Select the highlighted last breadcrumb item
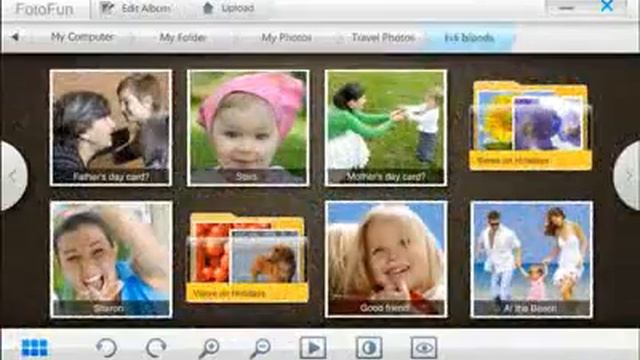The image size is (640, 360). tap(469, 38)
